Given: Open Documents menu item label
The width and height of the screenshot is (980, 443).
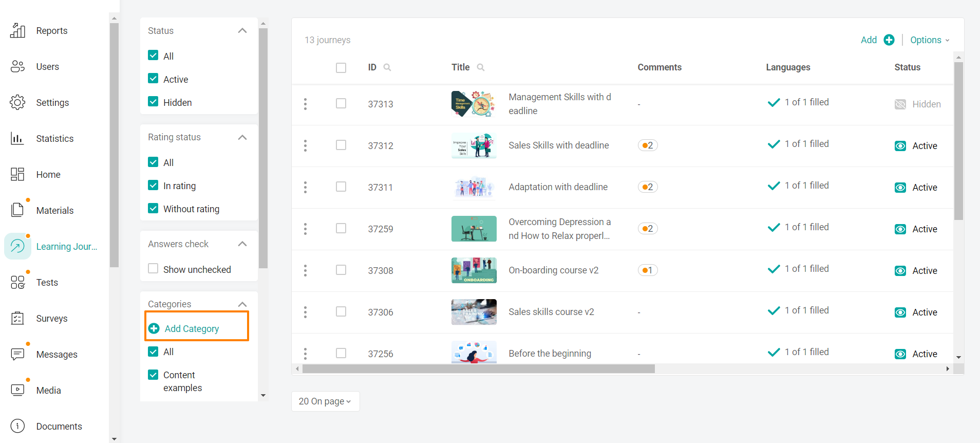Looking at the screenshot, I should click(59, 427).
